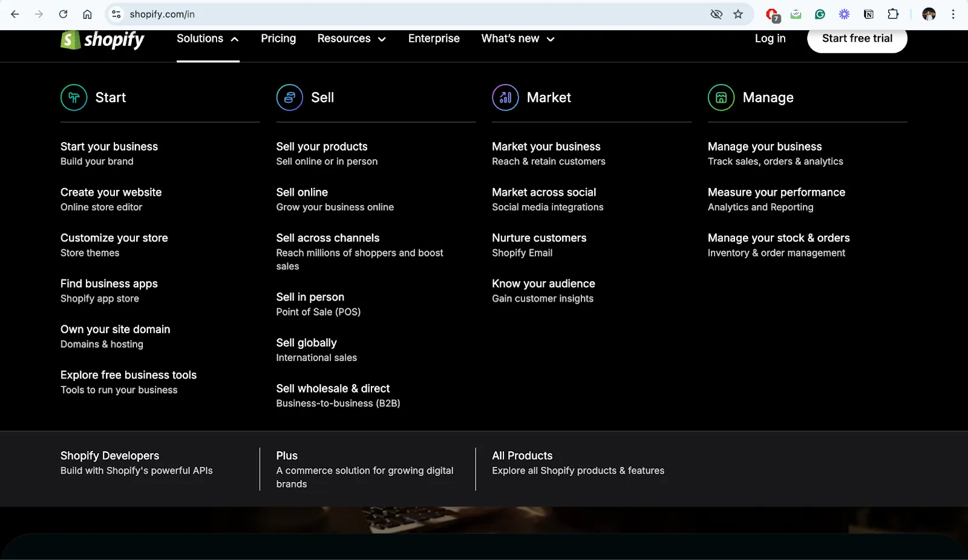The height and width of the screenshot is (560, 968).
Task: Bookmark this page with star icon
Action: click(x=738, y=14)
